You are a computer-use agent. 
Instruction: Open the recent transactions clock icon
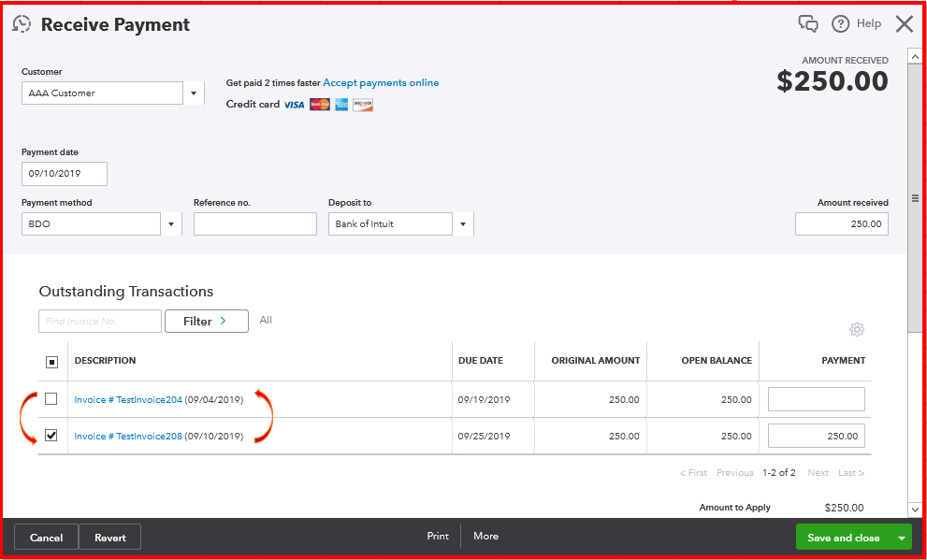(22, 24)
